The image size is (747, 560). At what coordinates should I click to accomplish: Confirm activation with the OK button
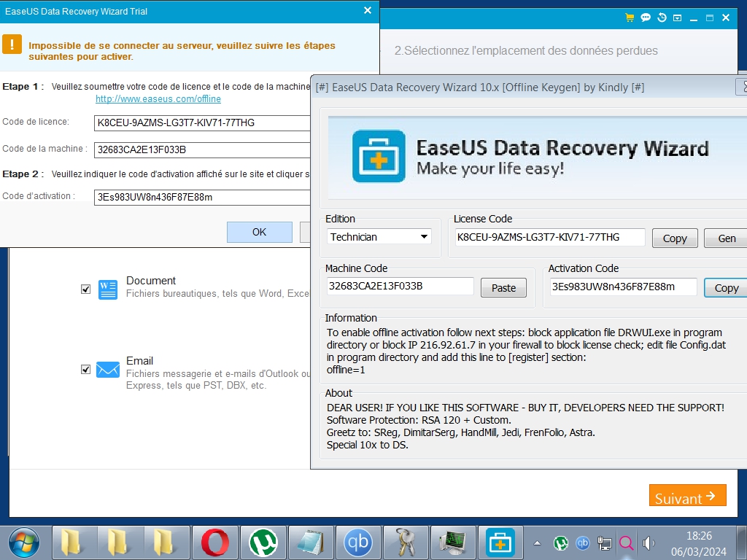tap(260, 232)
